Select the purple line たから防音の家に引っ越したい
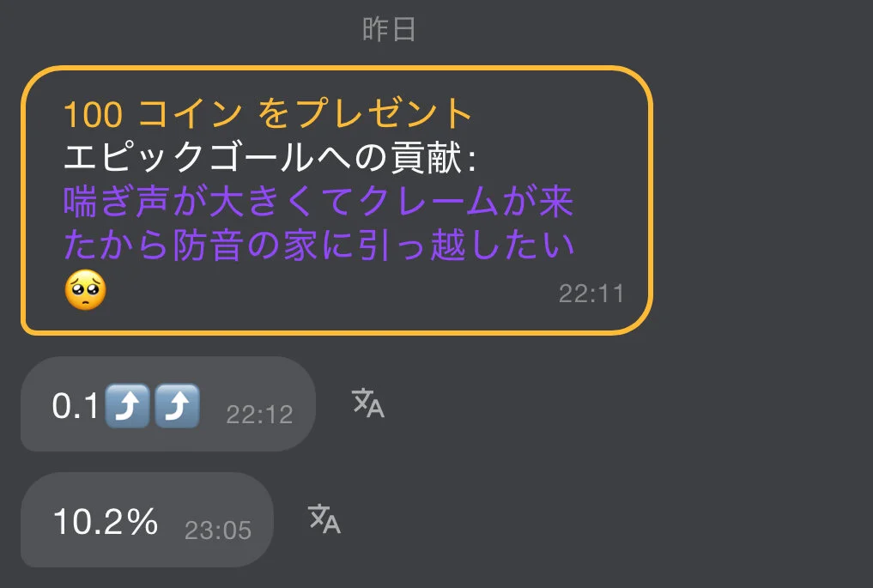This screenshot has width=873, height=588. coord(319,245)
